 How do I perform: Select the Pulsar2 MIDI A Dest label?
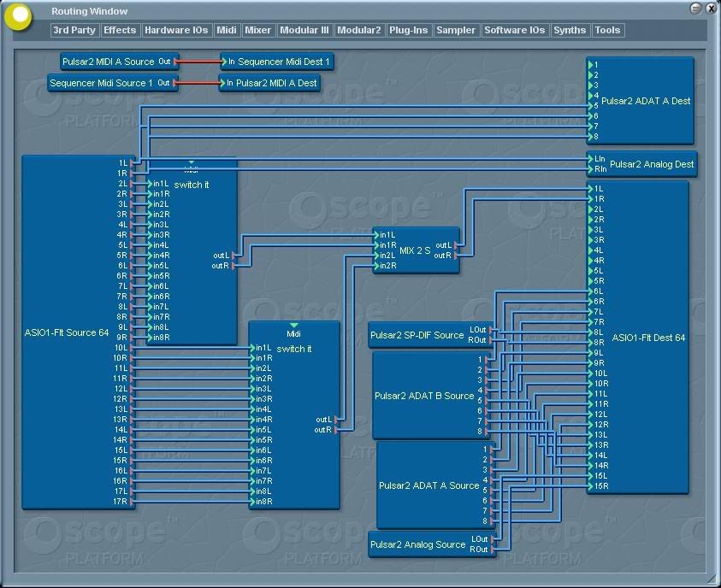click(276, 83)
